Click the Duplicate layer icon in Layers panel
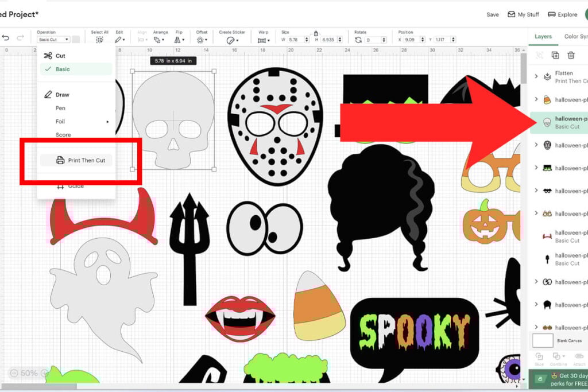 tap(555, 55)
